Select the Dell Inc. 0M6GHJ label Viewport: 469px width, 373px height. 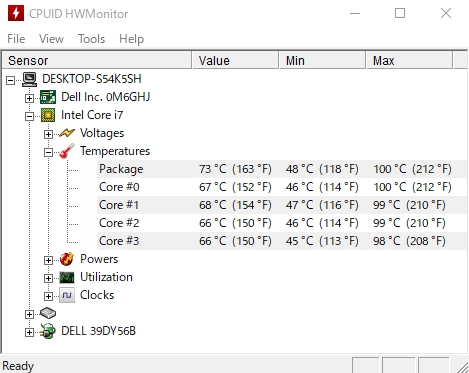coord(105,97)
